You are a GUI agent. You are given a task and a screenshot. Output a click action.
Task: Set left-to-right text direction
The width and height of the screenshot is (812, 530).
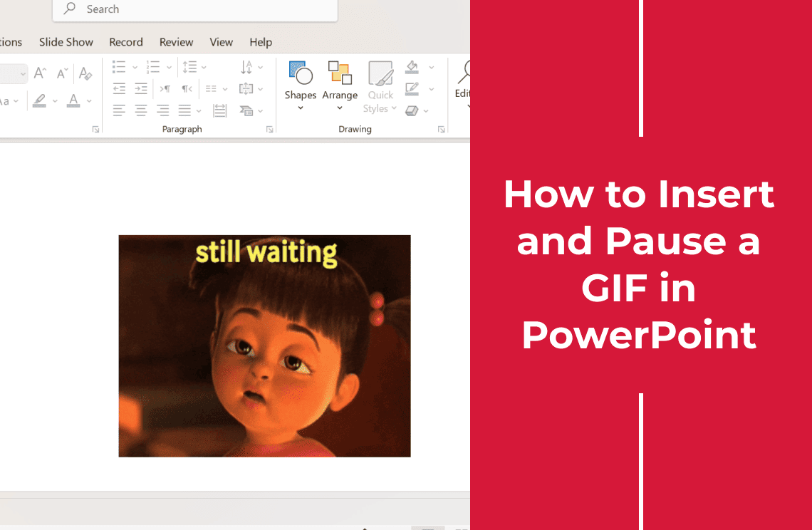point(165,88)
